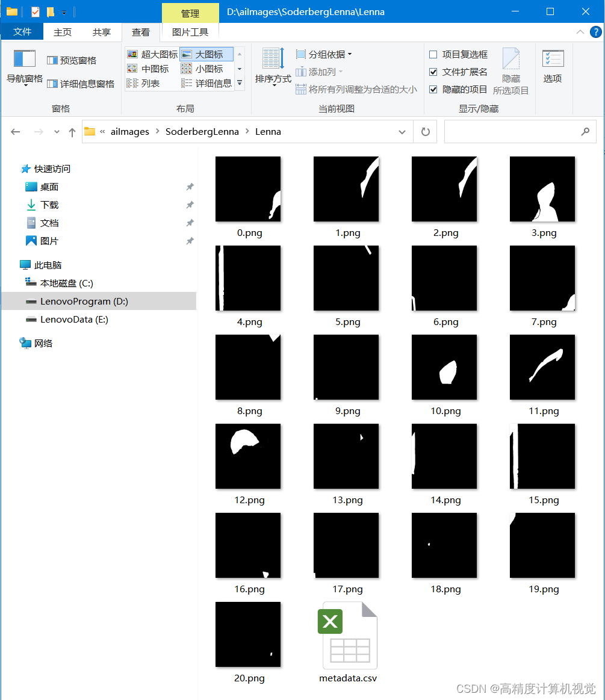Open the 图片工具 management tab
The width and height of the screenshot is (605, 700).
[190, 32]
